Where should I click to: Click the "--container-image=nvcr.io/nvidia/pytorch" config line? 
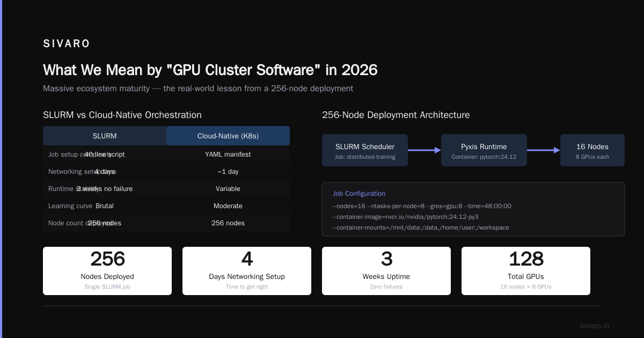[406, 217]
